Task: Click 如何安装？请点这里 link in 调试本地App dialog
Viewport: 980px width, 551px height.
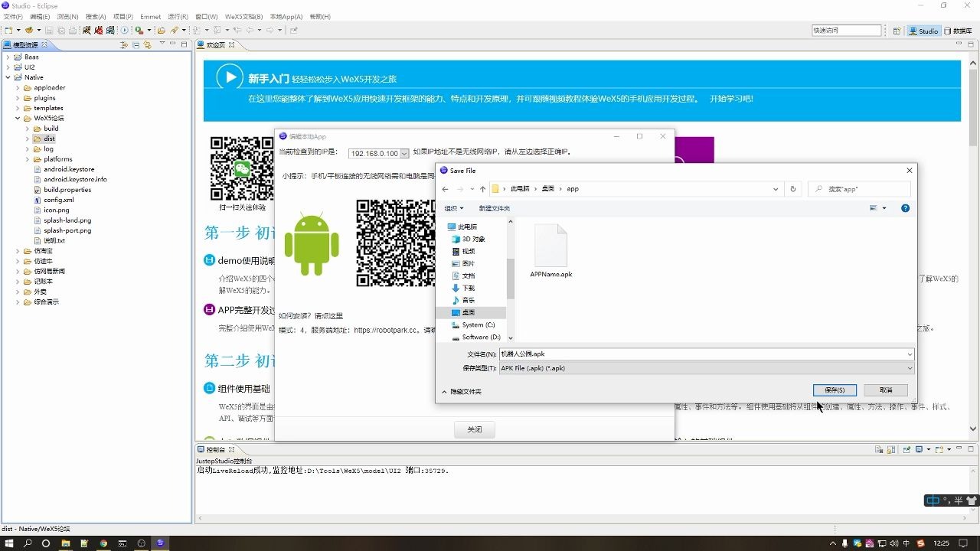Action: [x=311, y=316]
